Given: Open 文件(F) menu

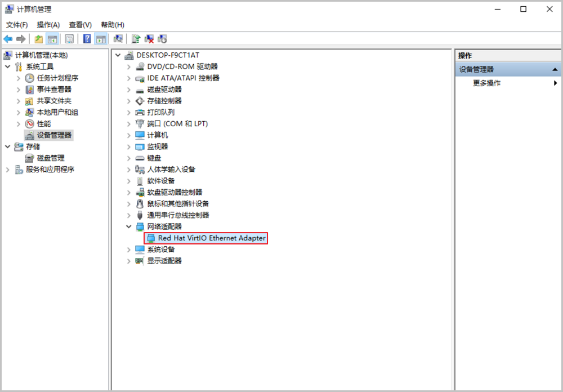Looking at the screenshot, I should [17, 25].
